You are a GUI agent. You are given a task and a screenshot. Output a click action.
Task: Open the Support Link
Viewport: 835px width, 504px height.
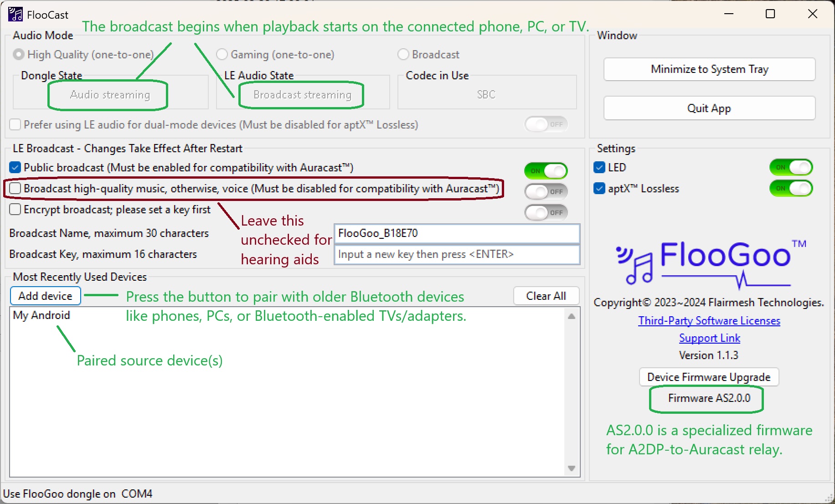pos(709,338)
